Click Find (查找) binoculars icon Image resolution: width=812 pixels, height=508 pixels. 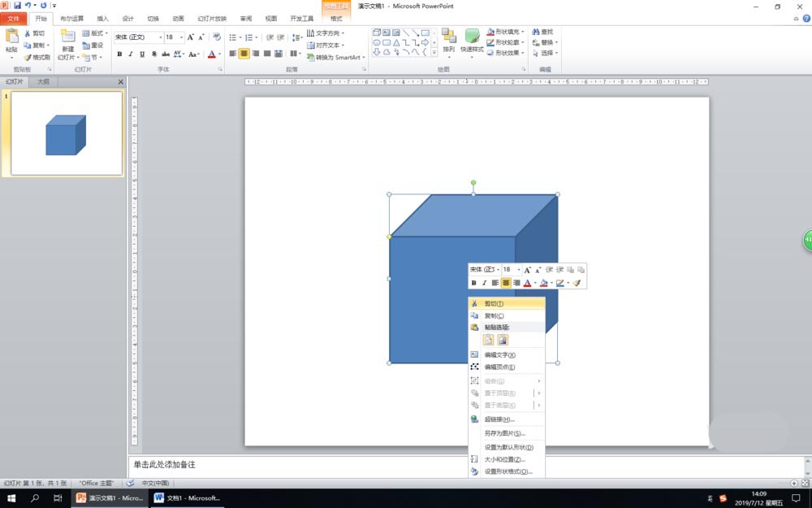(536, 32)
